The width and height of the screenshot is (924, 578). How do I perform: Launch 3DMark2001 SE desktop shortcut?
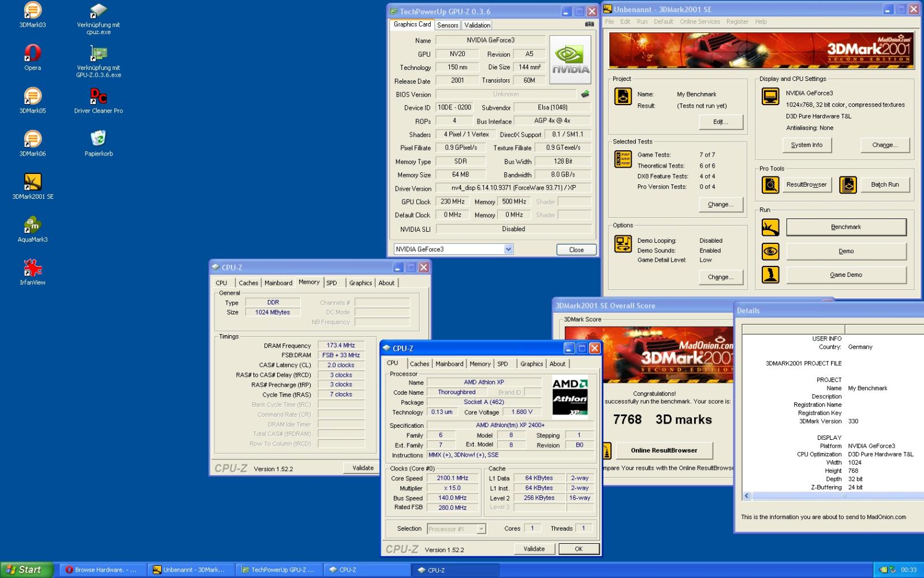point(32,181)
